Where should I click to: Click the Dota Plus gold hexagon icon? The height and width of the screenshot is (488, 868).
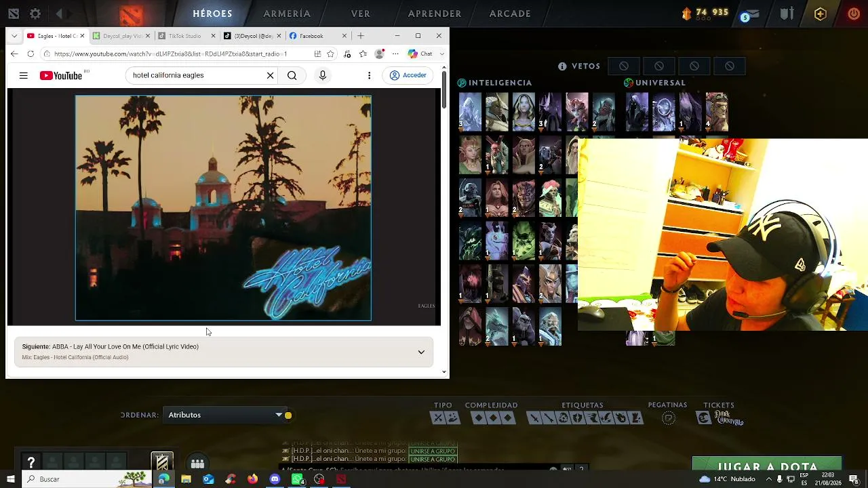pos(820,14)
